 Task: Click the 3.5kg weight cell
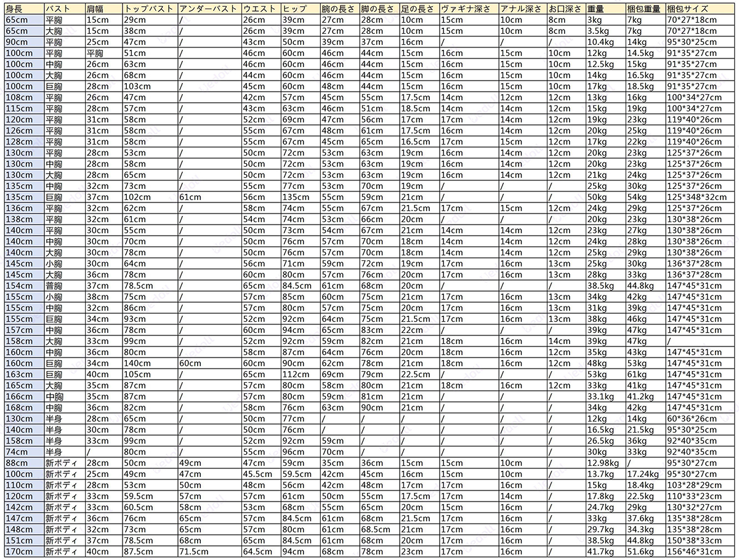pyautogui.click(x=605, y=31)
